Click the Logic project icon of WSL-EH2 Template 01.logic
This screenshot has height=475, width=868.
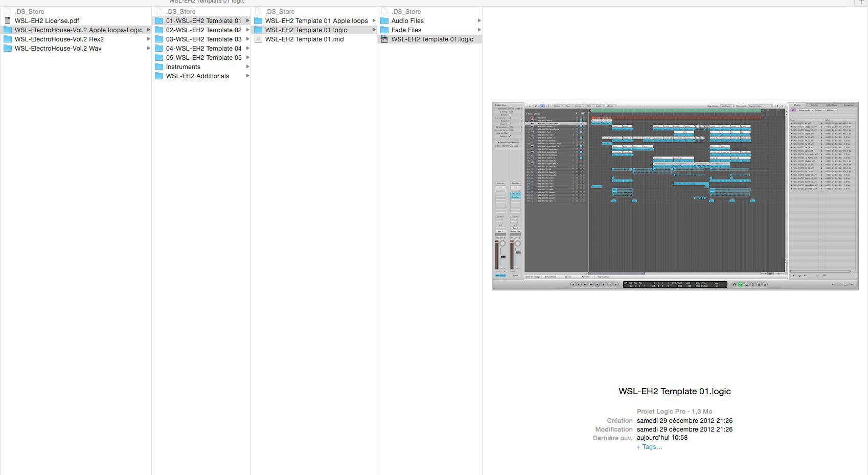[384, 39]
